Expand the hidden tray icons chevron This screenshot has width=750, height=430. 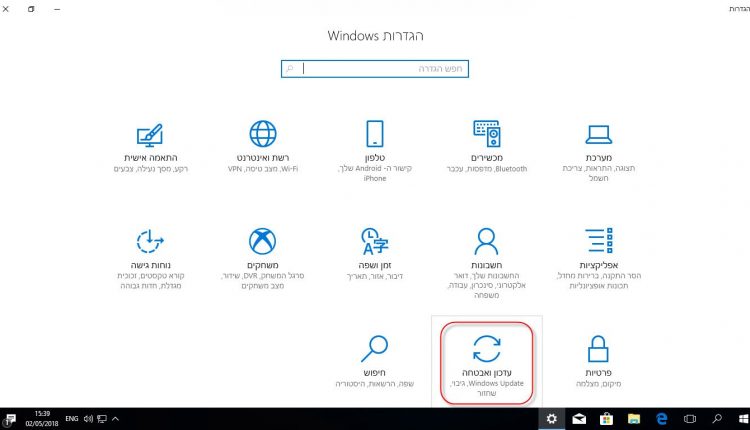(115, 419)
